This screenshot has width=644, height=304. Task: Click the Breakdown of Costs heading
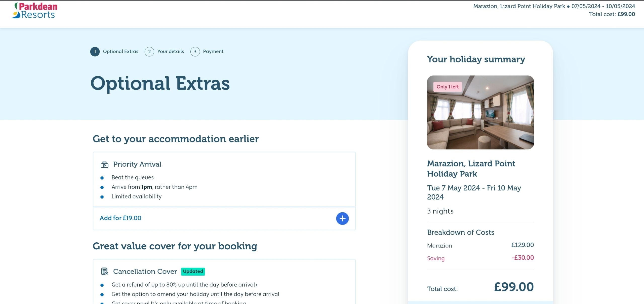(460, 232)
